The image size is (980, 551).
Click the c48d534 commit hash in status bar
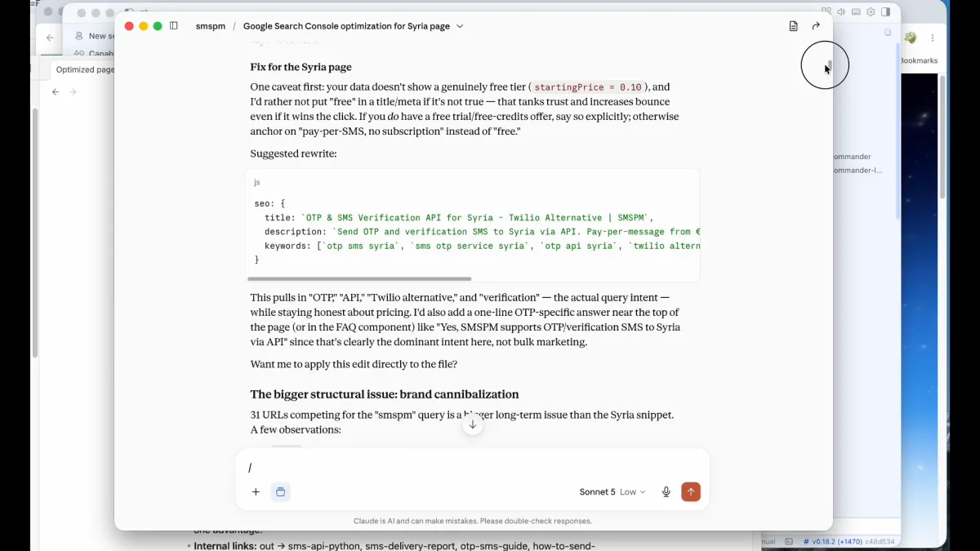point(880,541)
